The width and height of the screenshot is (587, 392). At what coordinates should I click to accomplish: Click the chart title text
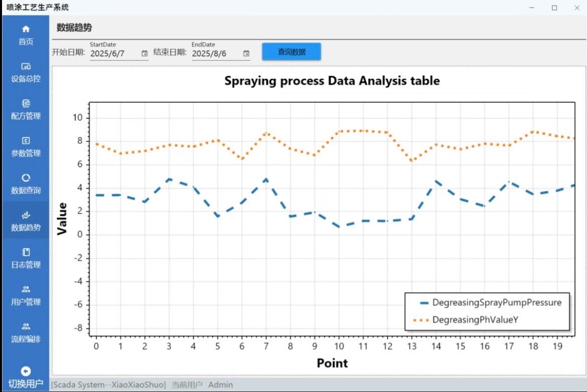coord(332,80)
